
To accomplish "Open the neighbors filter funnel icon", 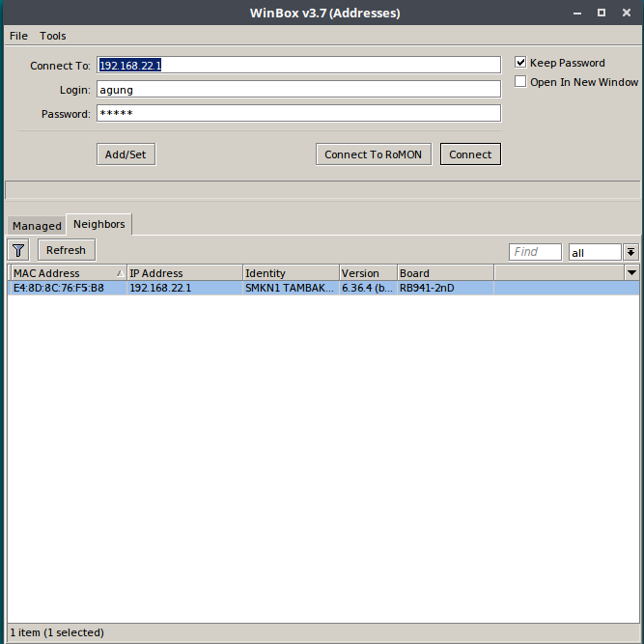I will coord(18,250).
